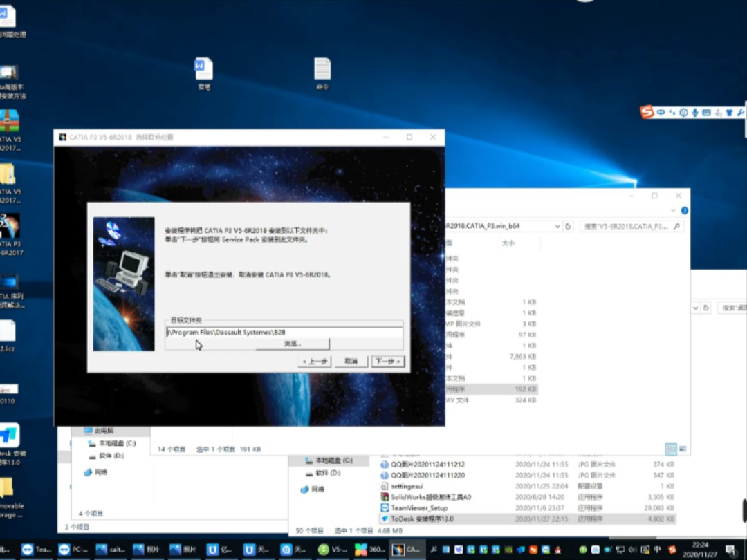The height and width of the screenshot is (560, 747).
Task: Expand the ribbon chevron beside help icon
Action: (x=673, y=210)
